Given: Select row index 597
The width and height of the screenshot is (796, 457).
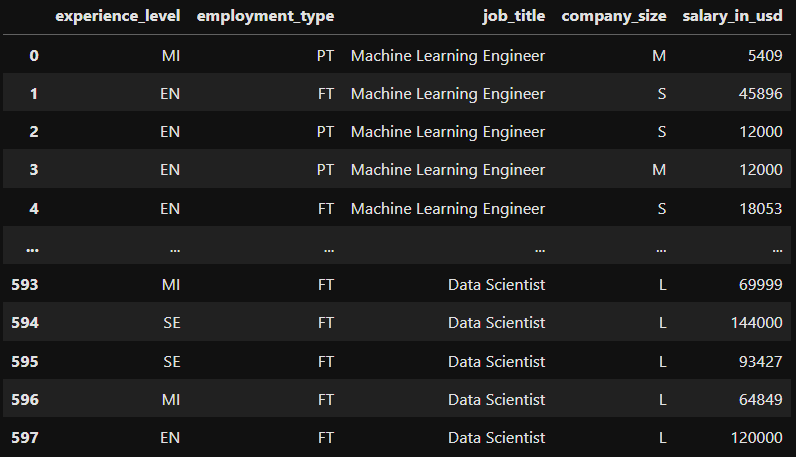Looking at the screenshot, I should [26, 438].
